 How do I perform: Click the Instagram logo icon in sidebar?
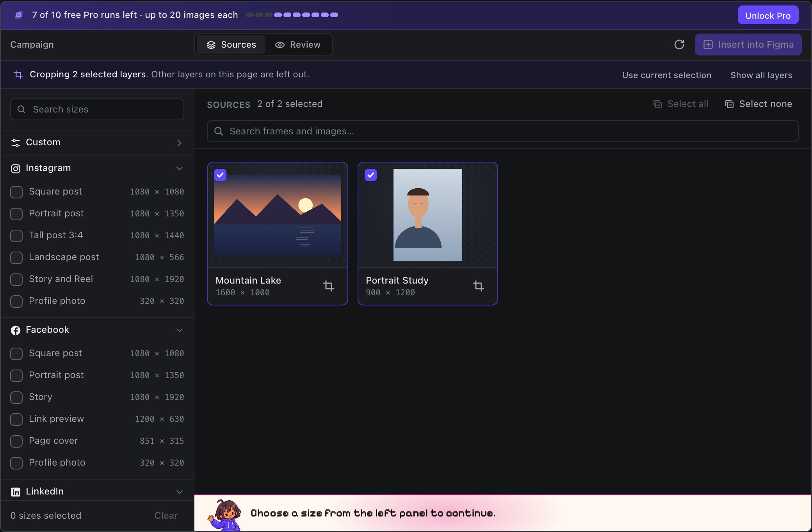[16, 168]
